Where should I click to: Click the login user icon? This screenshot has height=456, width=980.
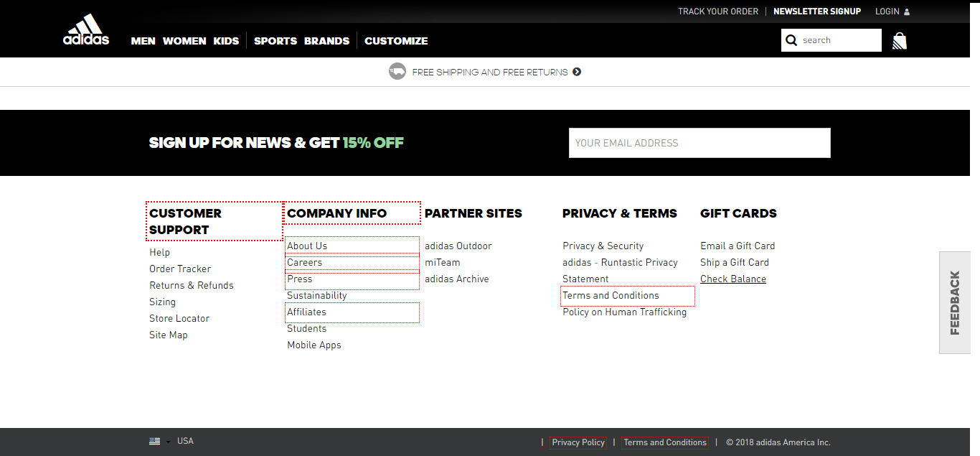coord(907,11)
